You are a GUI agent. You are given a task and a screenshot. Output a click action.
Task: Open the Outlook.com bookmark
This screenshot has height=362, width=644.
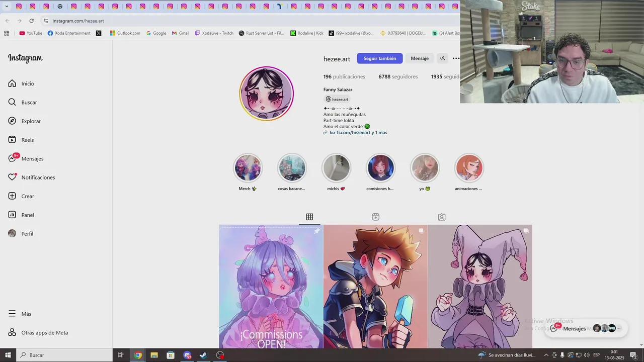(x=125, y=33)
